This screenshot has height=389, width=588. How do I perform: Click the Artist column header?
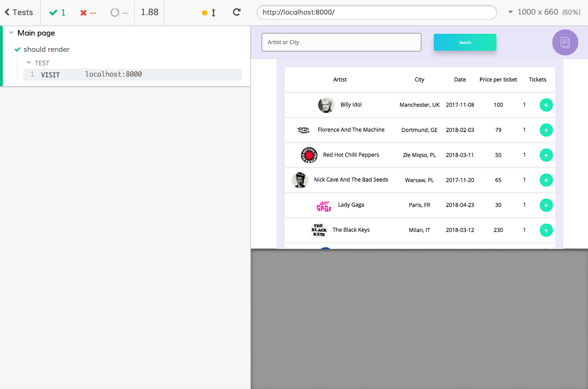point(340,79)
